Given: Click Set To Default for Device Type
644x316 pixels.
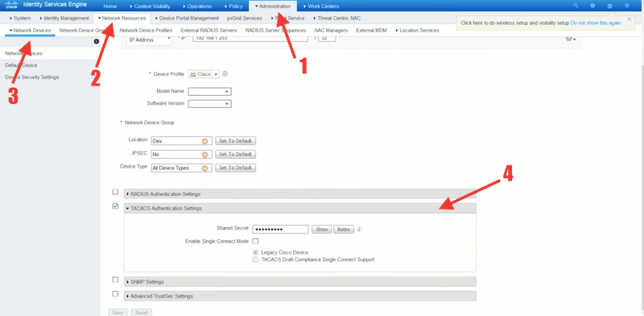Looking at the screenshot, I should (235, 168).
